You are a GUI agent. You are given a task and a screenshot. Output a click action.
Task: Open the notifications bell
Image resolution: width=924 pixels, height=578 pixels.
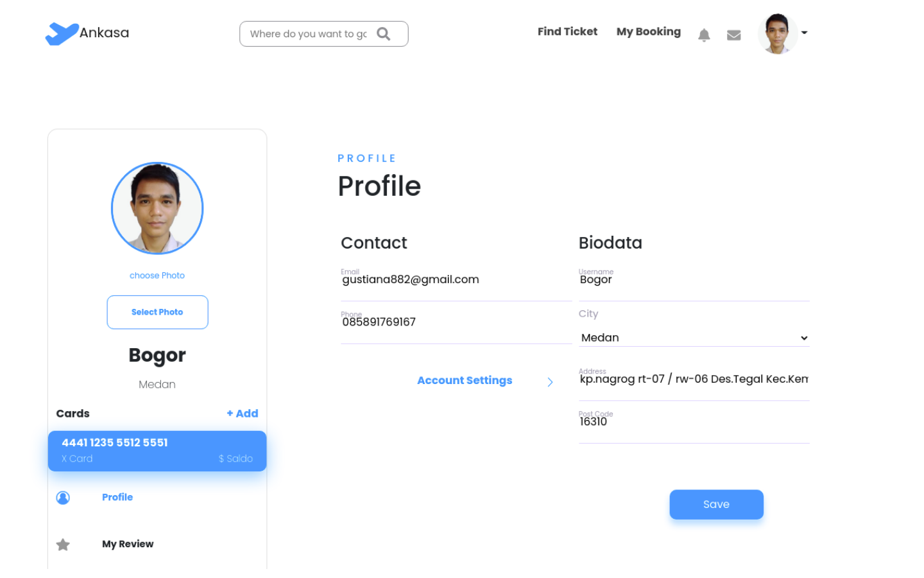click(x=704, y=35)
